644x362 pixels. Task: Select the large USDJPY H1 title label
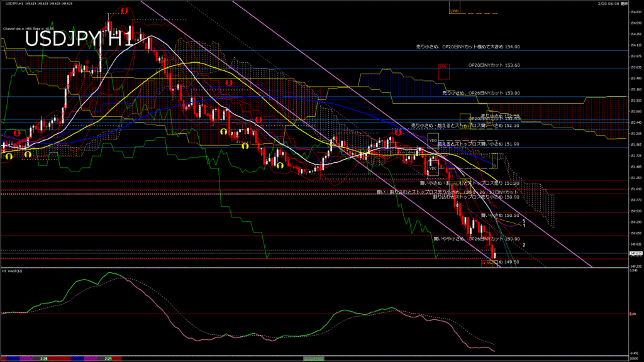click(x=79, y=40)
